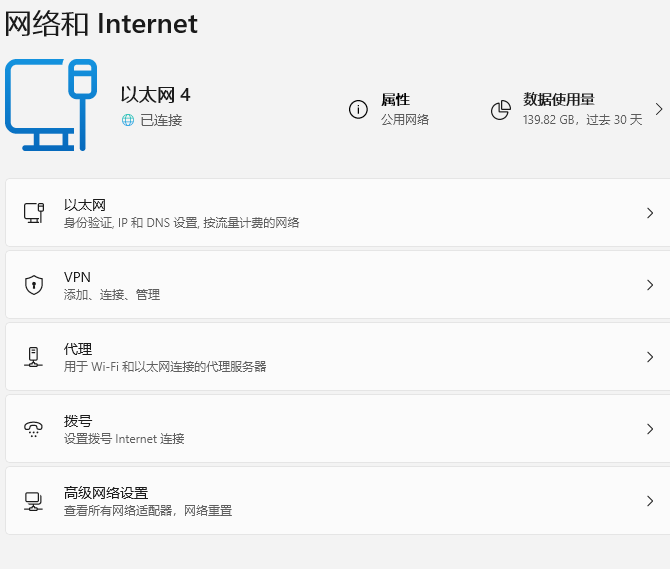
Task: Click the chevron arrow on the 代理 row
Action: 650,357
